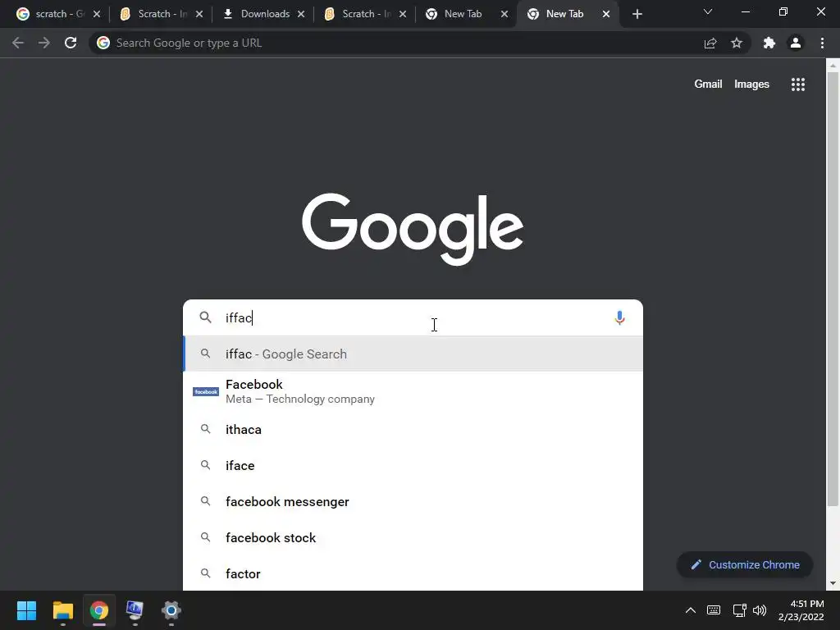Close the scratch Google search tab
Viewport: 840px width, 630px height.
click(97, 14)
